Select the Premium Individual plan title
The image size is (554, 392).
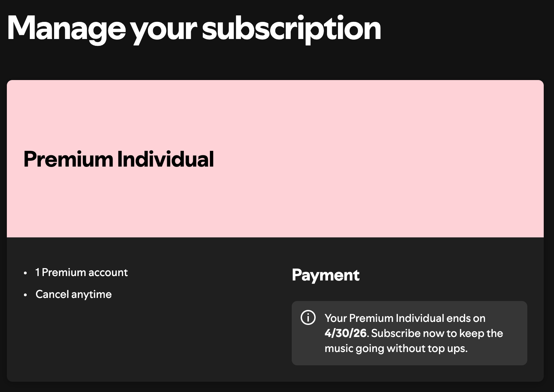118,159
